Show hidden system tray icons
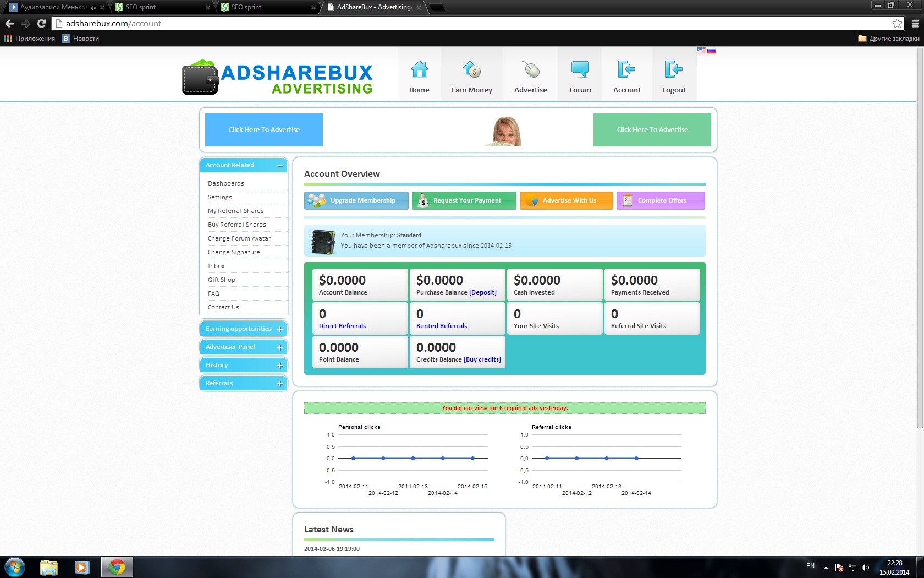Screen dimensions: 924x578 [826, 568]
